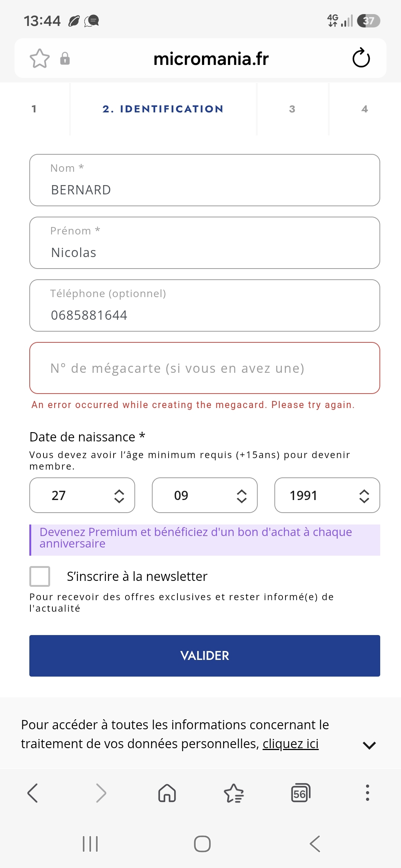The image size is (401, 868).
Task: Go back using browser back arrow
Action: coord(33,793)
